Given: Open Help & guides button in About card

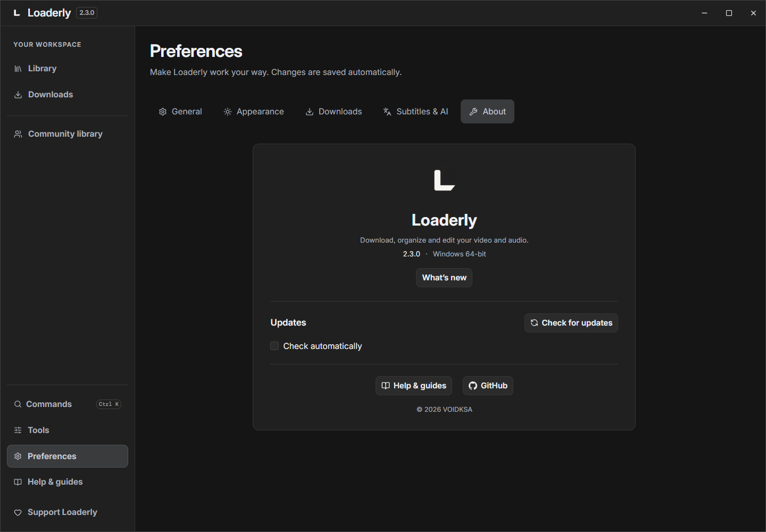Looking at the screenshot, I should click(414, 386).
